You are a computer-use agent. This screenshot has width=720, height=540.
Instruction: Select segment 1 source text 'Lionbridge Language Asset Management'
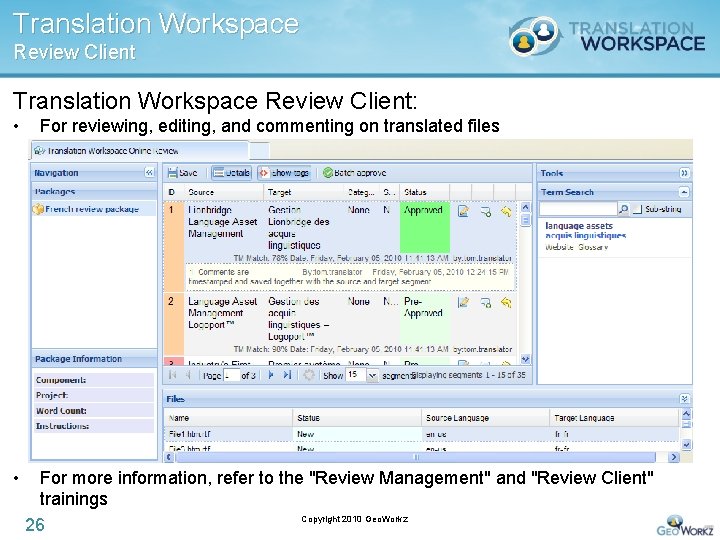(x=222, y=222)
